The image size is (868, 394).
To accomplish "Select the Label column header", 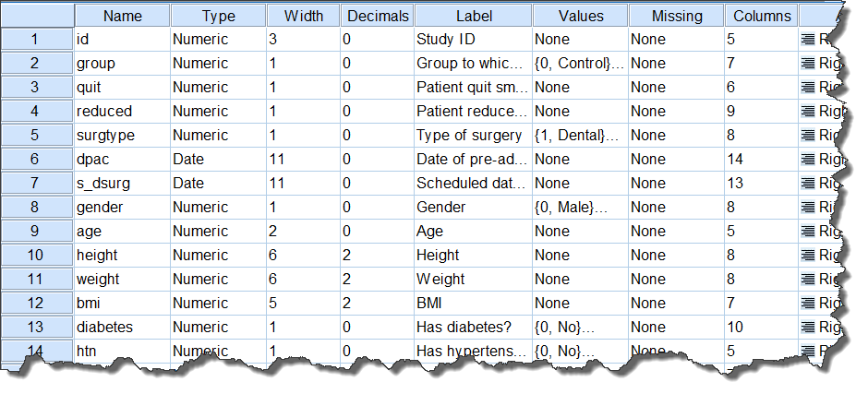I will (x=474, y=16).
